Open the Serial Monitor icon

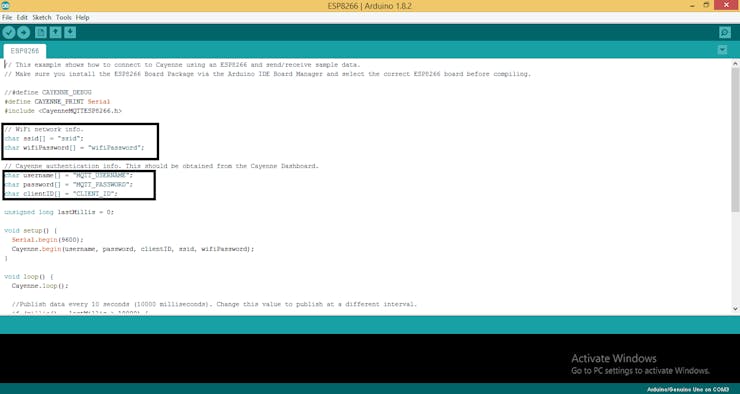[725, 33]
